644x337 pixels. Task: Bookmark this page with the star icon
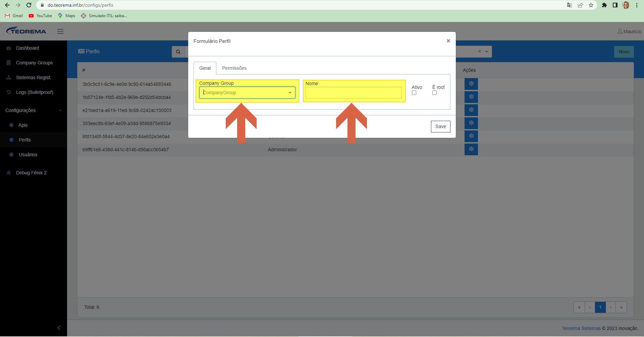591,5
